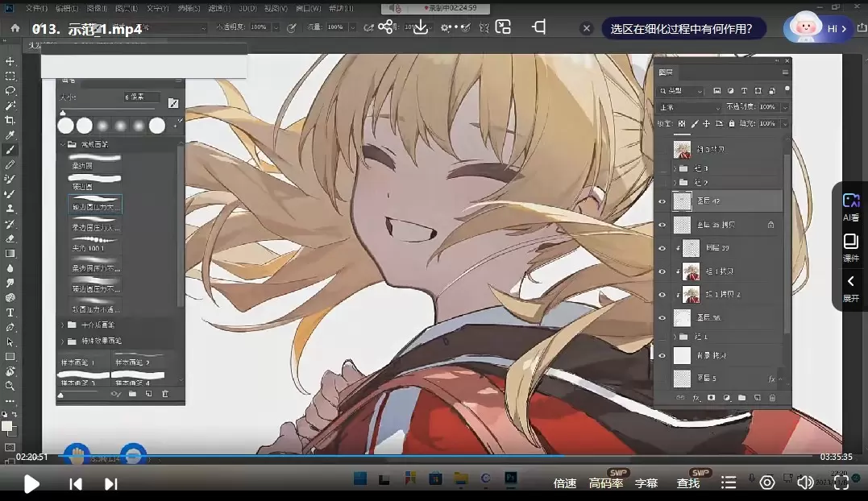Open the 滤镜 menu
Image resolution: width=868 pixels, height=501 pixels.
pos(218,8)
